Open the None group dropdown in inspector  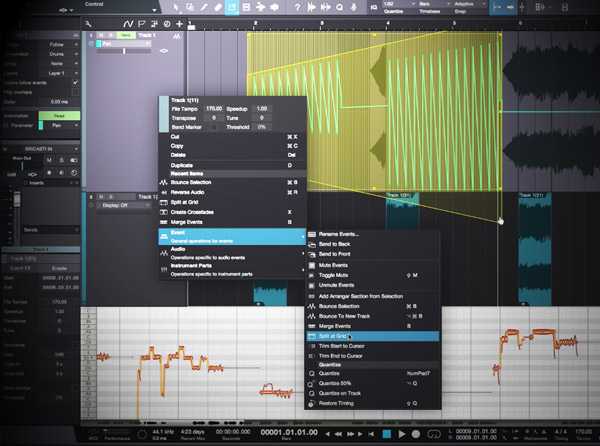click(60, 63)
